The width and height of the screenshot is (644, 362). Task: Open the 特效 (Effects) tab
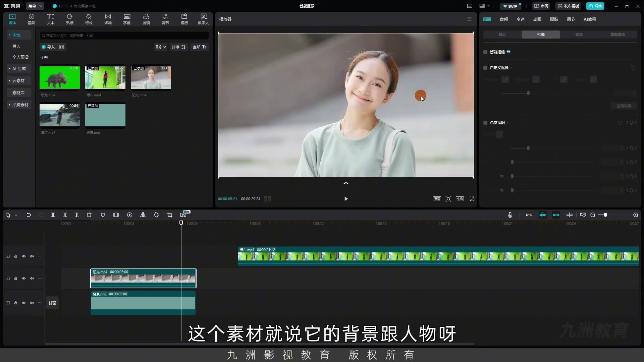pos(89,19)
